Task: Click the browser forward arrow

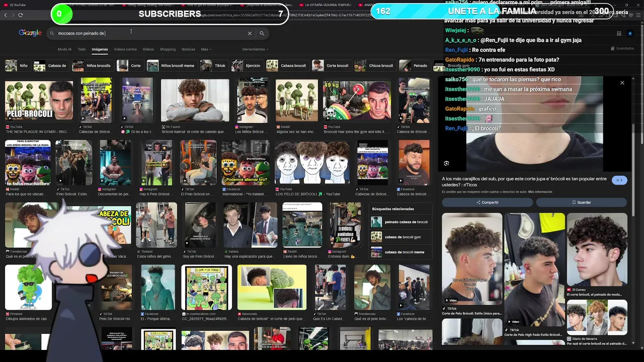Action: click(x=13, y=15)
